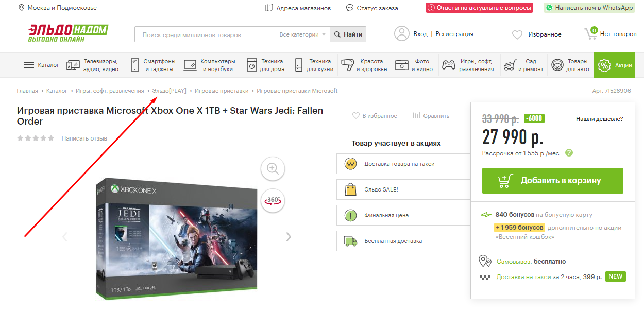
Task: Go to Главная breadcrumb
Action: coord(27,91)
